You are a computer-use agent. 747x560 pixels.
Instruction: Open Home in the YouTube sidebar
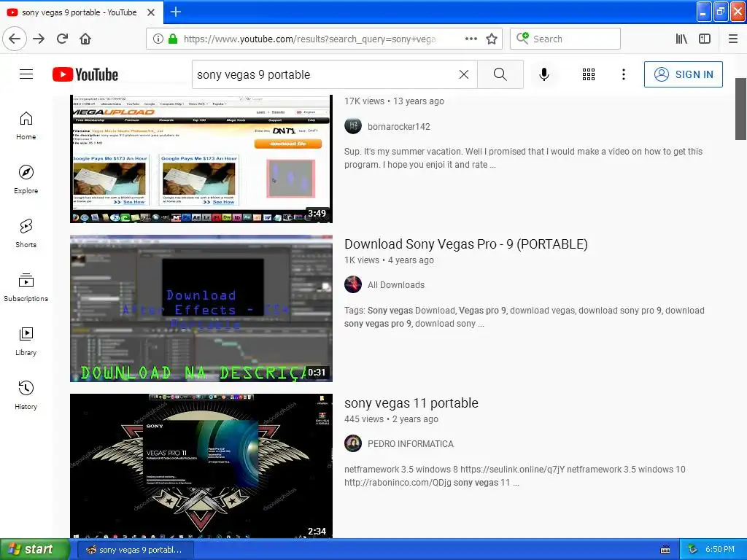[26, 126]
